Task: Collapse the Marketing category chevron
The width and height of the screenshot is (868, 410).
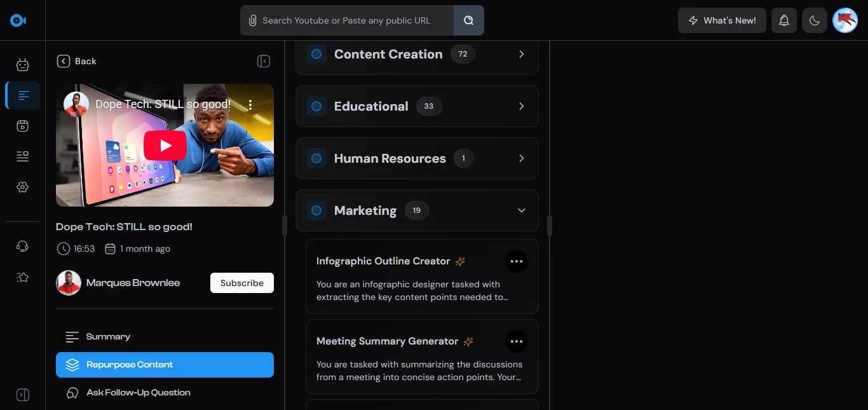Action: [x=521, y=210]
